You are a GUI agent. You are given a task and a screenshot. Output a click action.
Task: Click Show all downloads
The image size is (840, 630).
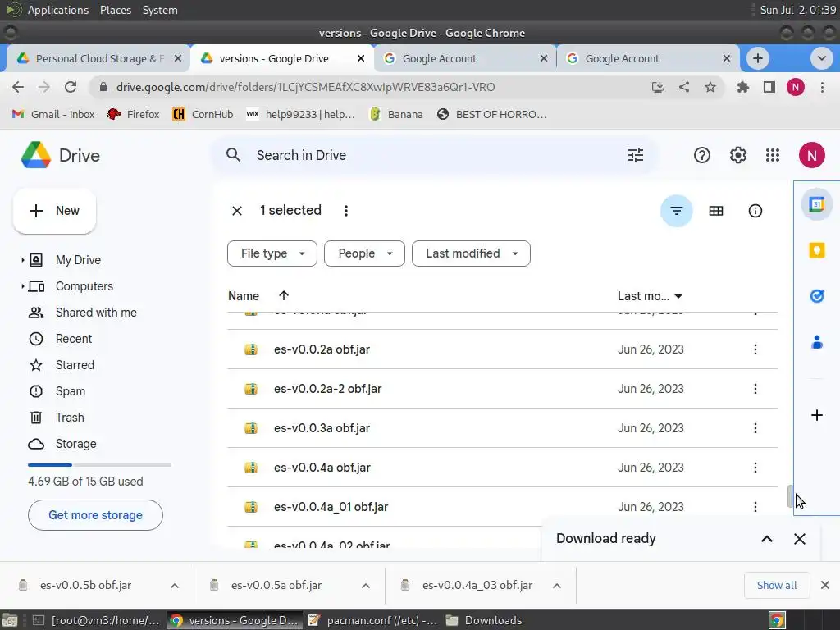pos(776,586)
